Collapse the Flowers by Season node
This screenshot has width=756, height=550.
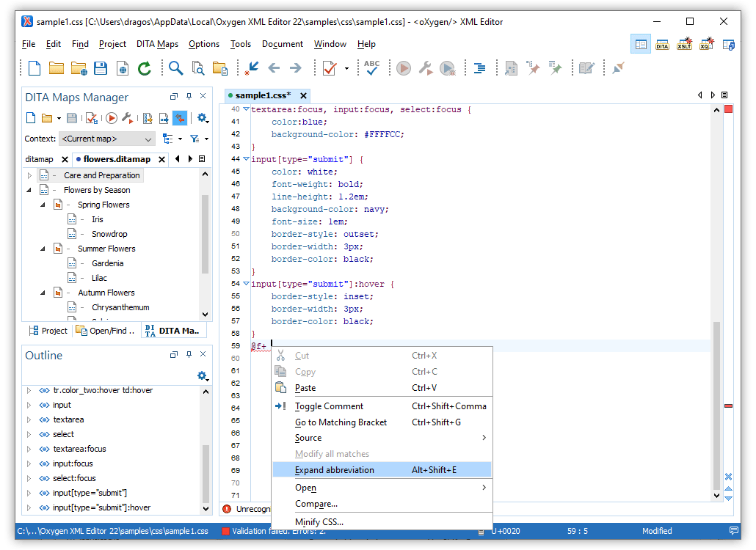(29, 190)
